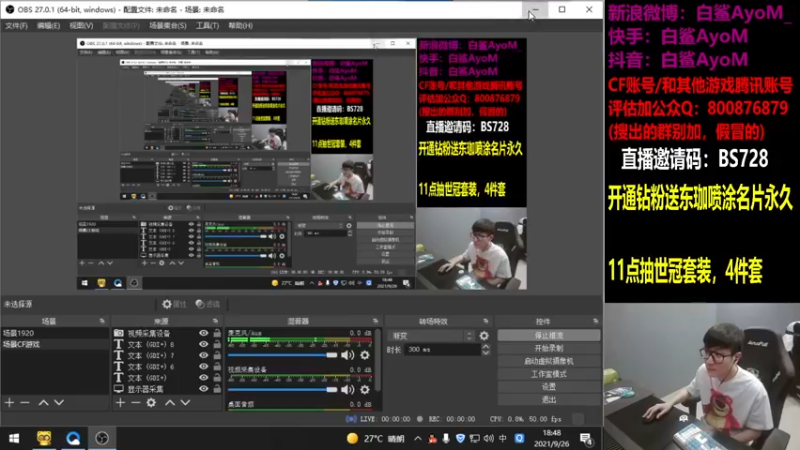The image size is (800, 450).
Task: Hide the 文本 (GDI+) 7 source
Action: coord(204,356)
